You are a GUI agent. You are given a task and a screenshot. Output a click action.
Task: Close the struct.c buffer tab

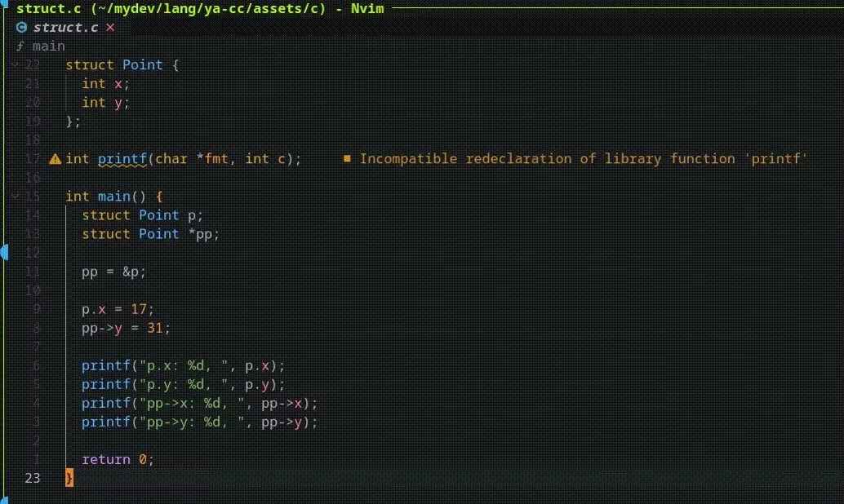pyautogui.click(x=110, y=28)
